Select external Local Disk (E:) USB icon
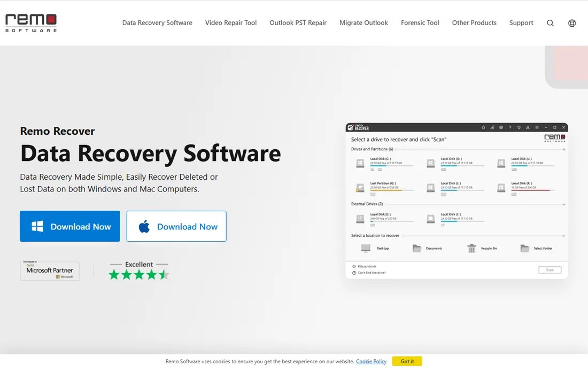The height and width of the screenshot is (368, 588). [360, 219]
